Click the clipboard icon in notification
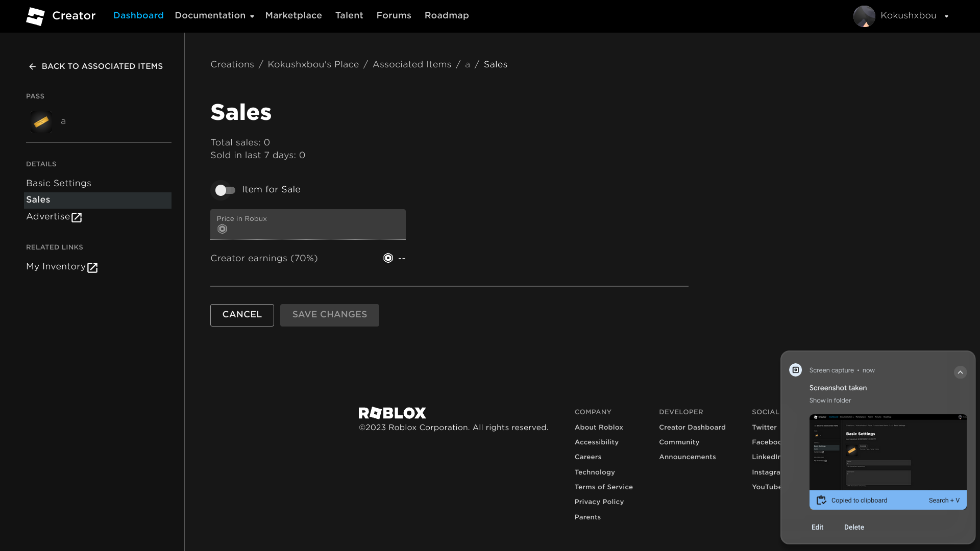 tap(821, 500)
